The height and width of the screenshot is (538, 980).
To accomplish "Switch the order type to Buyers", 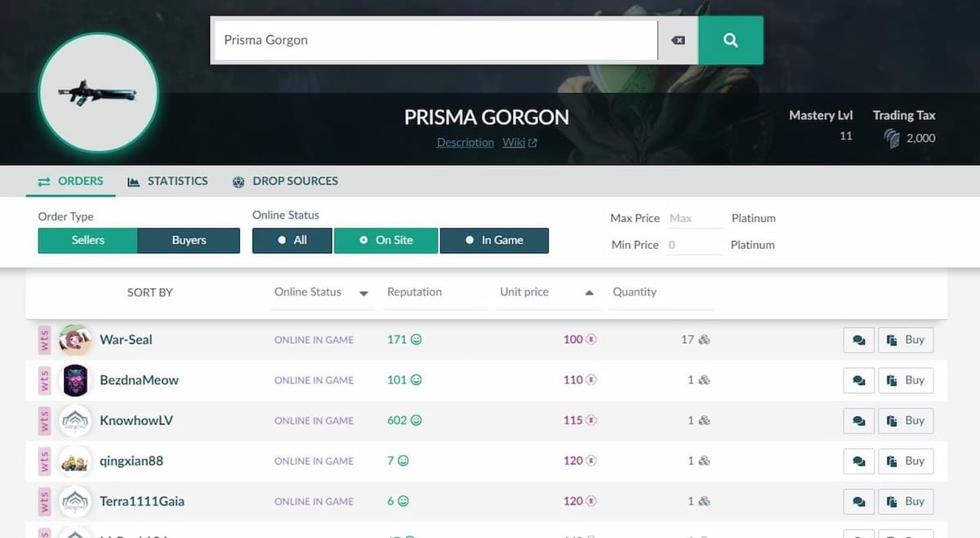I will click(x=189, y=240).
